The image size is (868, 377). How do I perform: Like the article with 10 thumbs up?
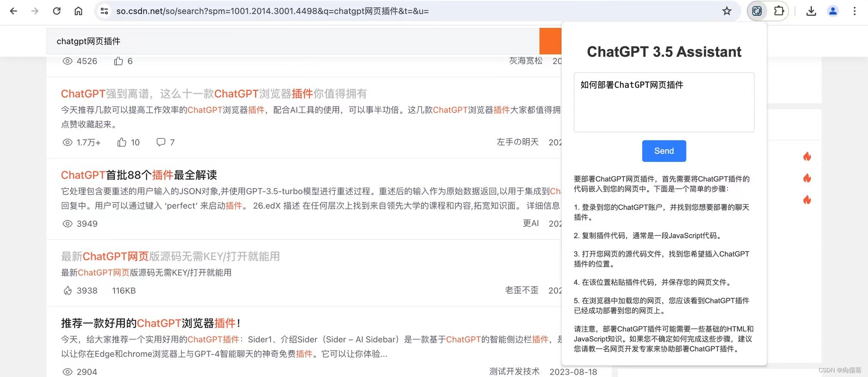click(122, 142)
